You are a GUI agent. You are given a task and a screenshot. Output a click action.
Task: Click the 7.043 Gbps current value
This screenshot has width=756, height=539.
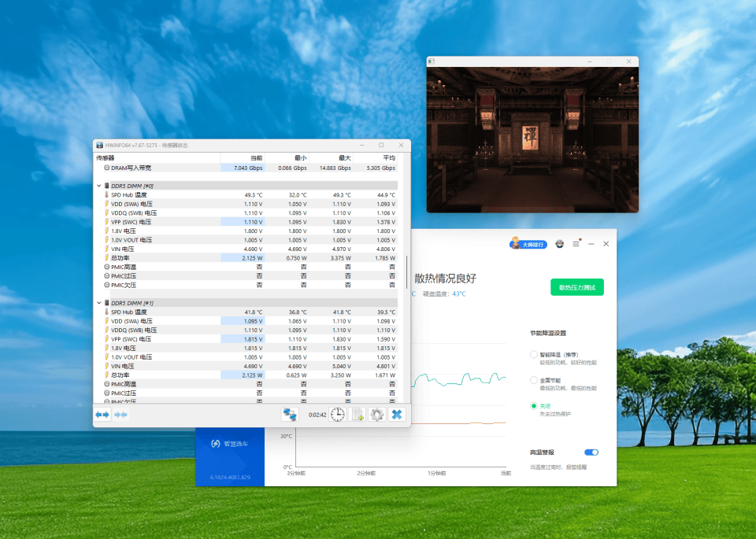click(248, 168)
